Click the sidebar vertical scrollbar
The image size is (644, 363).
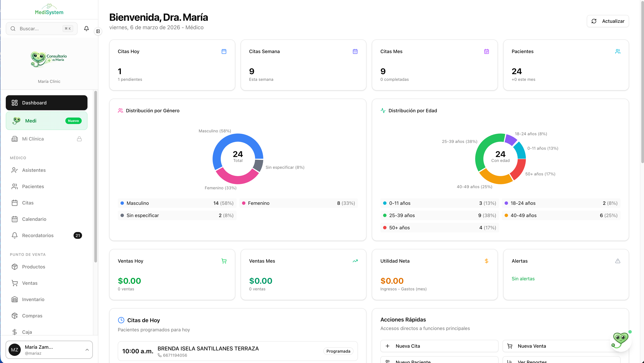tap(95, 177)
